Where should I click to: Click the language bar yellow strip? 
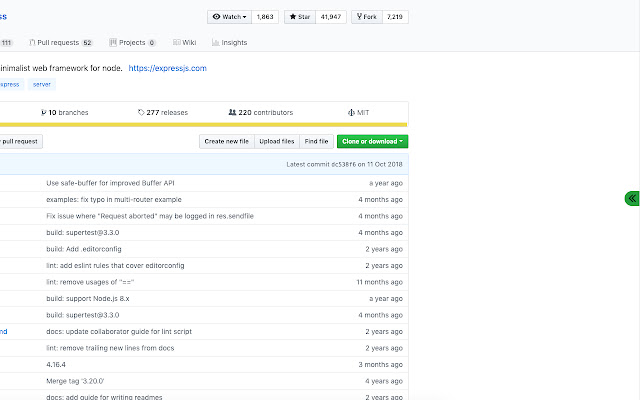(x=203, y=124)
